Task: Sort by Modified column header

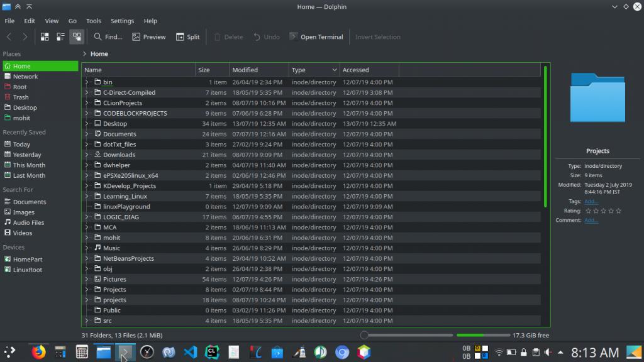Action: point(258,70)
